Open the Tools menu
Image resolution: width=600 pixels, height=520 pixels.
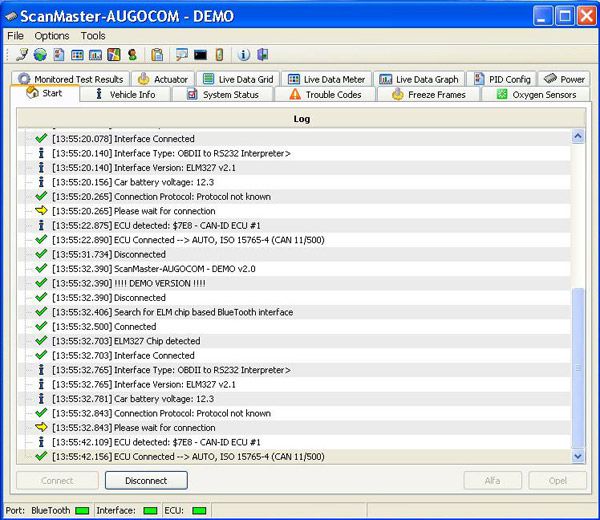[93, 36]
